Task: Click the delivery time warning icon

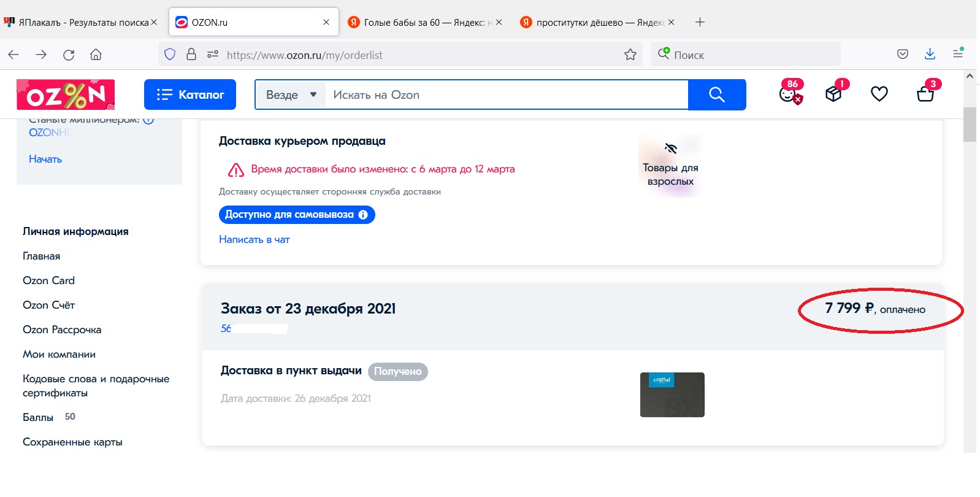Action: [x=236, y=170]
